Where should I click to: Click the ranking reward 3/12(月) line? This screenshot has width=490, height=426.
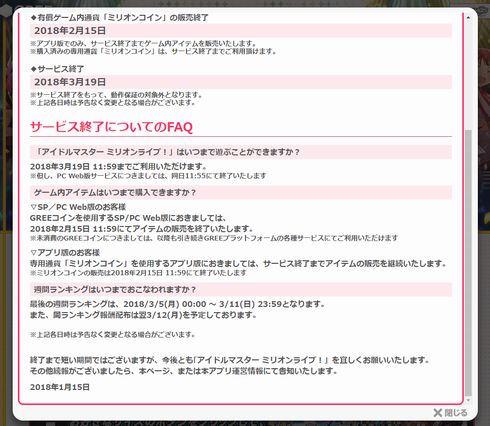pyautogui.click(x=143, y=315)
